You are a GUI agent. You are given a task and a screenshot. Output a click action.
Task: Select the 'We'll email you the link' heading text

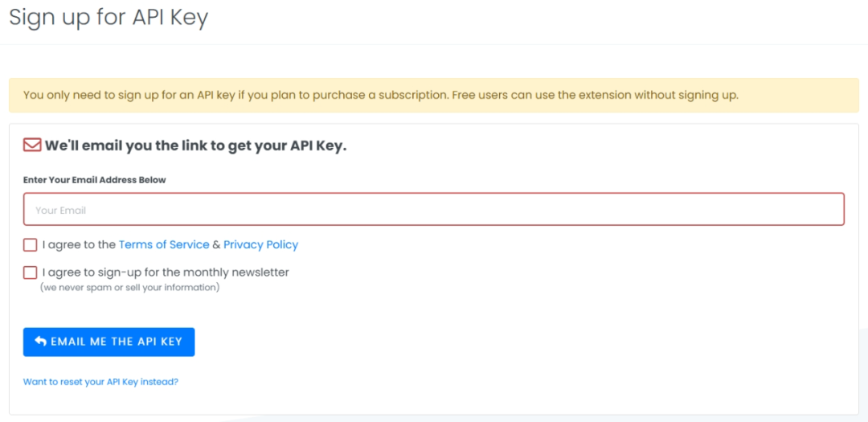pos(195,145)
